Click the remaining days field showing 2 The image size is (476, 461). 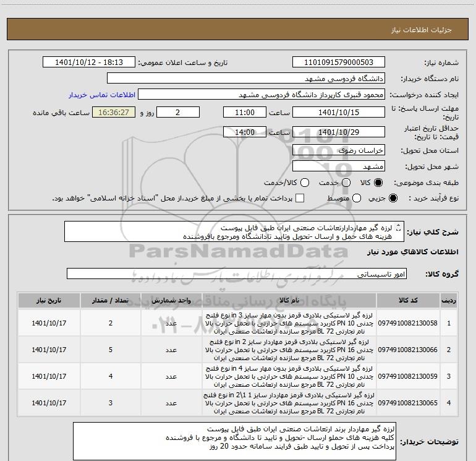pyautogui.click(x=178, y=113)
